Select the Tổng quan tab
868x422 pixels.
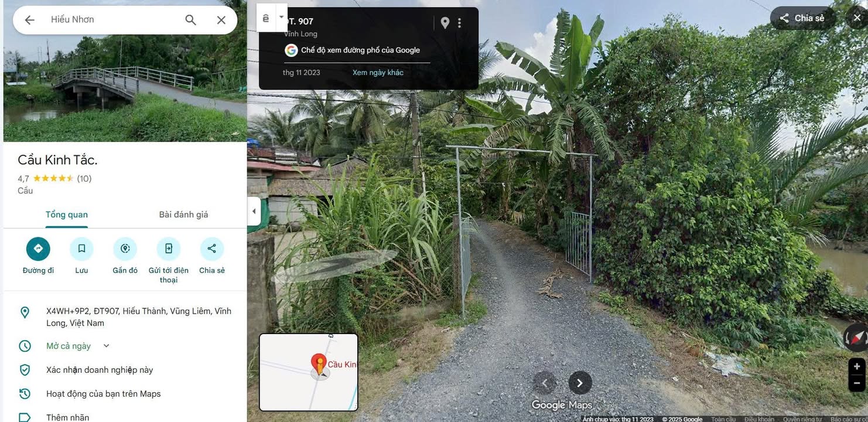point(67,215)
